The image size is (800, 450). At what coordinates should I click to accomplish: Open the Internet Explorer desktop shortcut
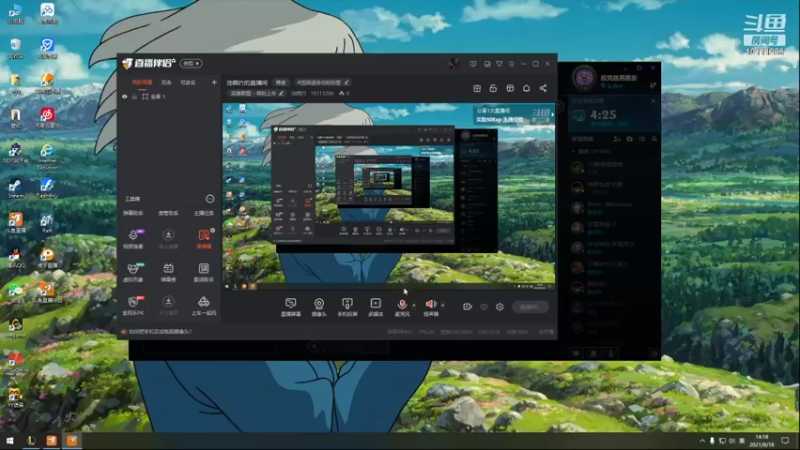point(47,156)
